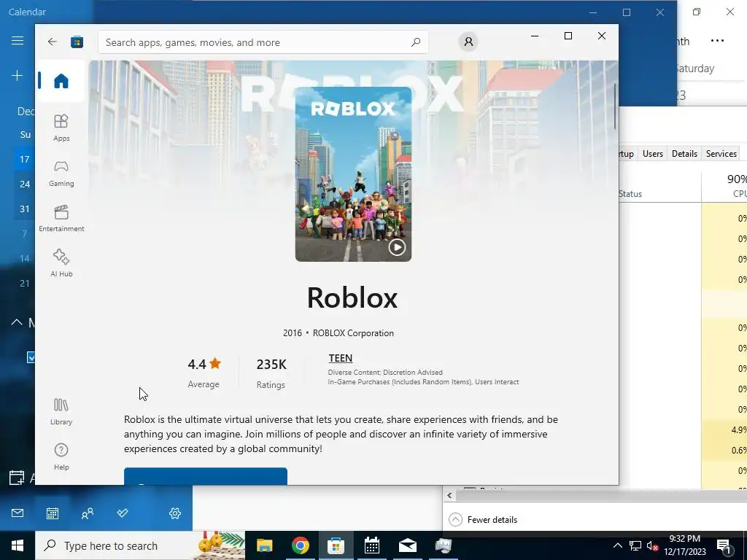Select date 17 in Calendar mini month
This screenshot has height=560, width=747.
click(24, 159)
